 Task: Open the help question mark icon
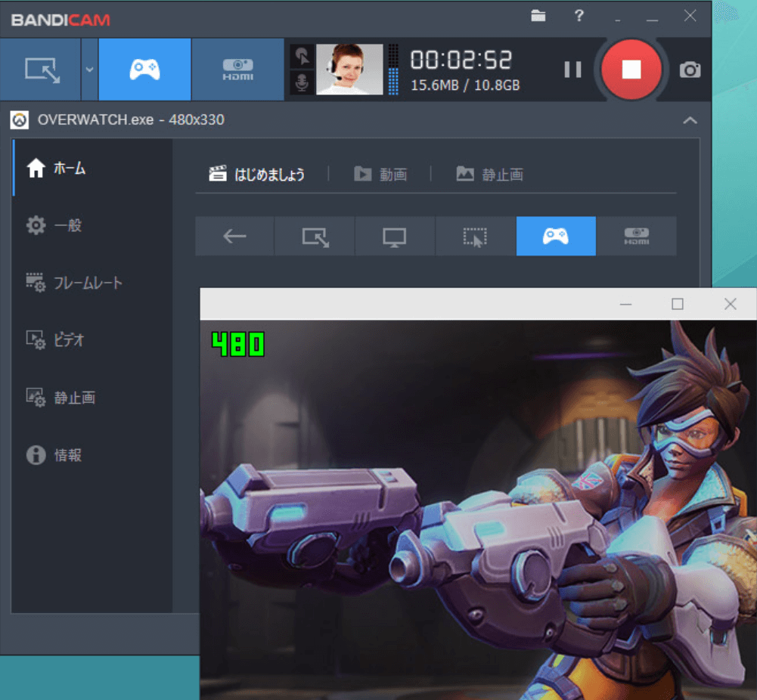click(x=579, y=16)
